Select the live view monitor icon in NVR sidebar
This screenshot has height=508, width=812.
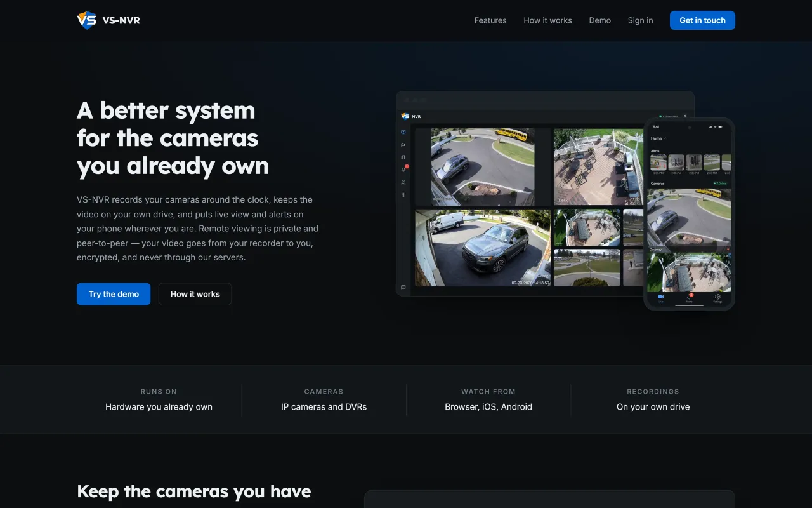point(403,132)
